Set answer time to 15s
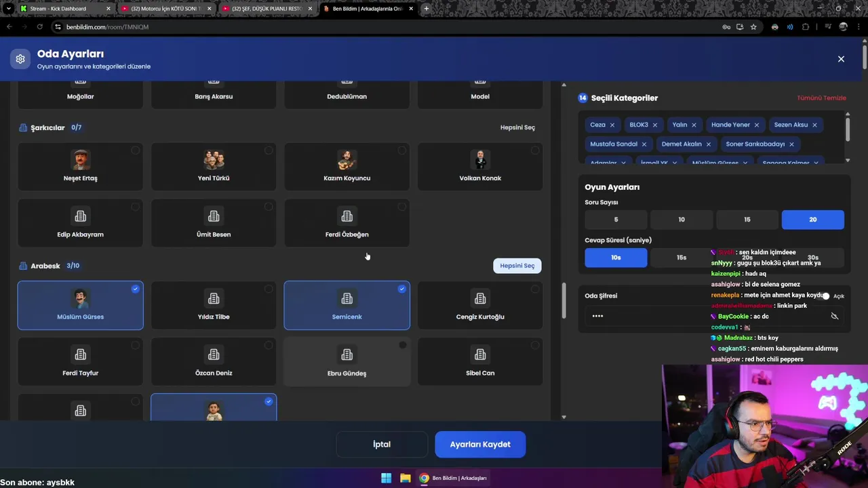 tap(682, 258)
